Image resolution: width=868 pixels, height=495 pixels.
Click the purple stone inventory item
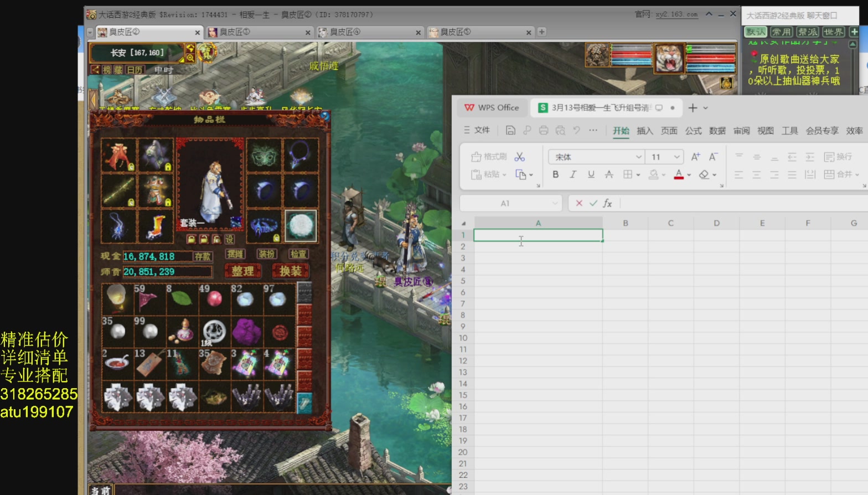(x=246, y=332)
